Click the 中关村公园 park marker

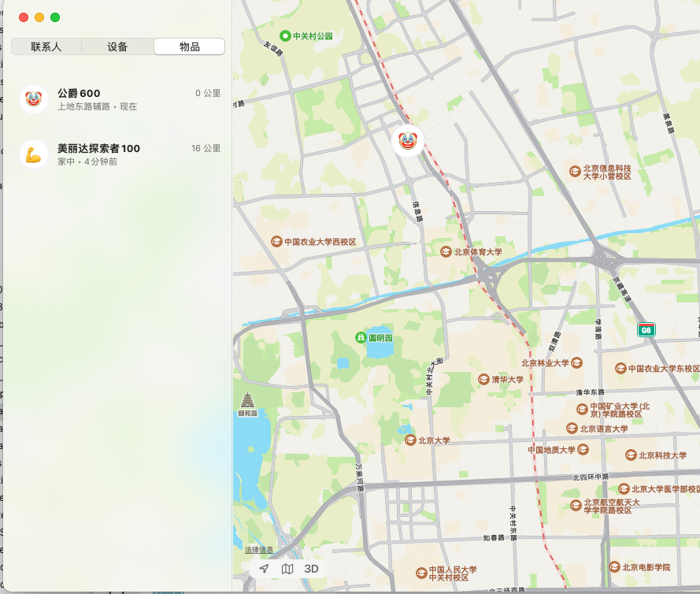(x=285, y=35)
